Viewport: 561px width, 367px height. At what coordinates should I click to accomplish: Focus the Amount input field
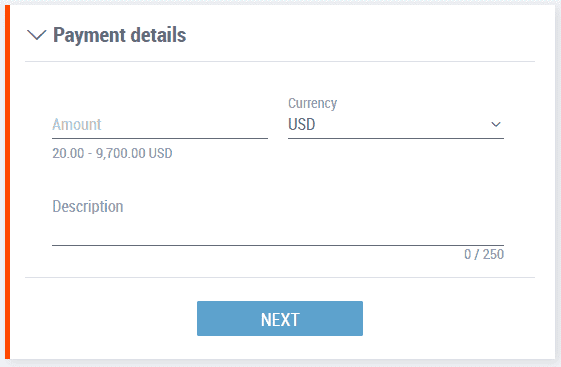click(160, 124)
